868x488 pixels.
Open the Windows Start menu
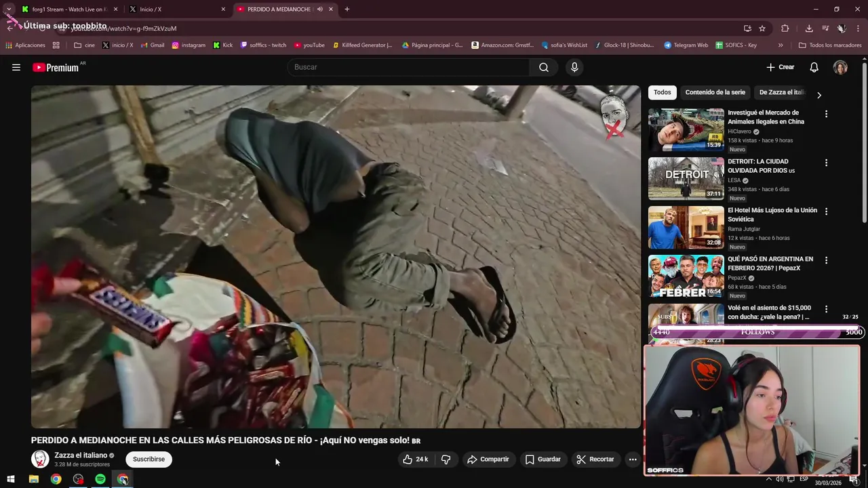coord(11,479)
